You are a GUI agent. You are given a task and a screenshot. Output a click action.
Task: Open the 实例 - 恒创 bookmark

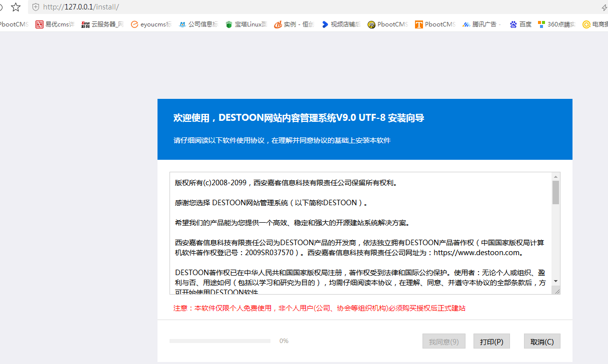click(294, 24)
